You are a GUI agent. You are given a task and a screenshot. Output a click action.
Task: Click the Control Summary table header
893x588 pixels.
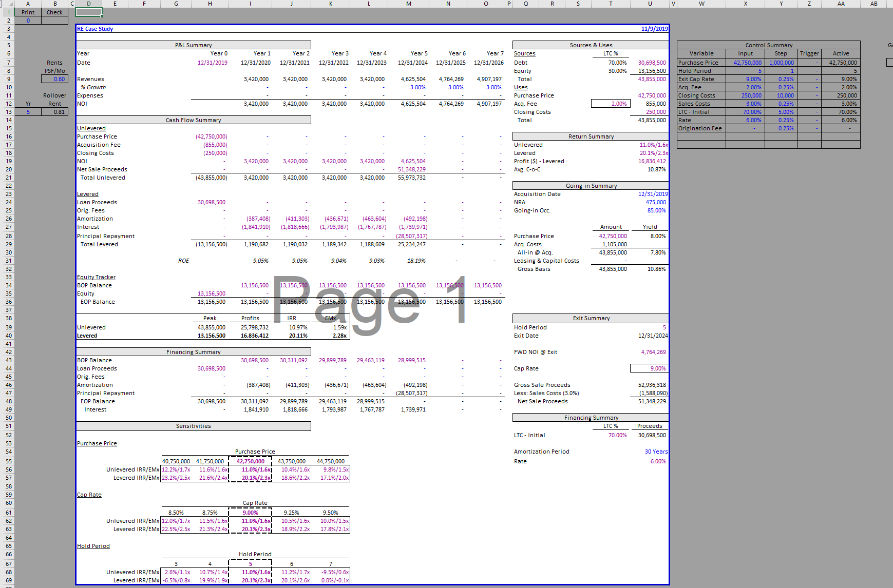click(769, 45)
